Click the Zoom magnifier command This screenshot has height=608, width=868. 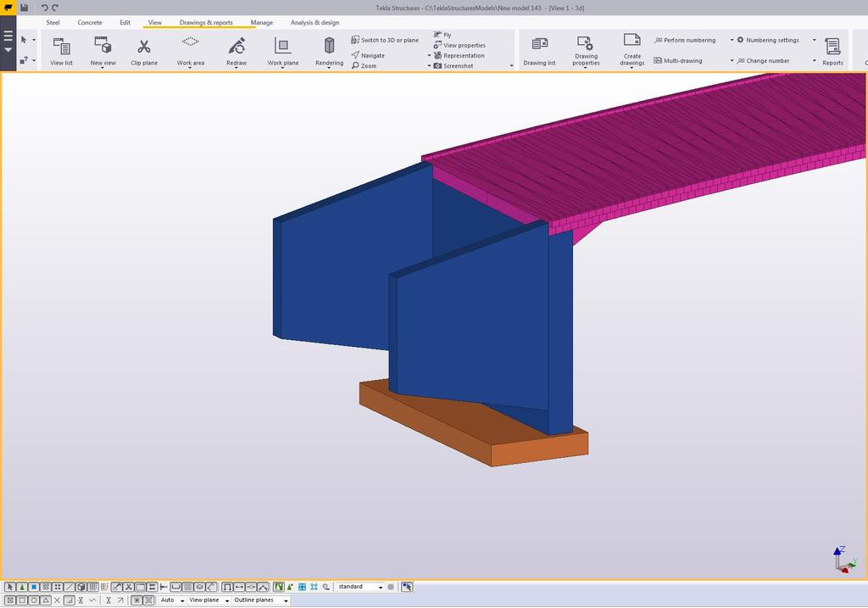click(x=364, y=66)
